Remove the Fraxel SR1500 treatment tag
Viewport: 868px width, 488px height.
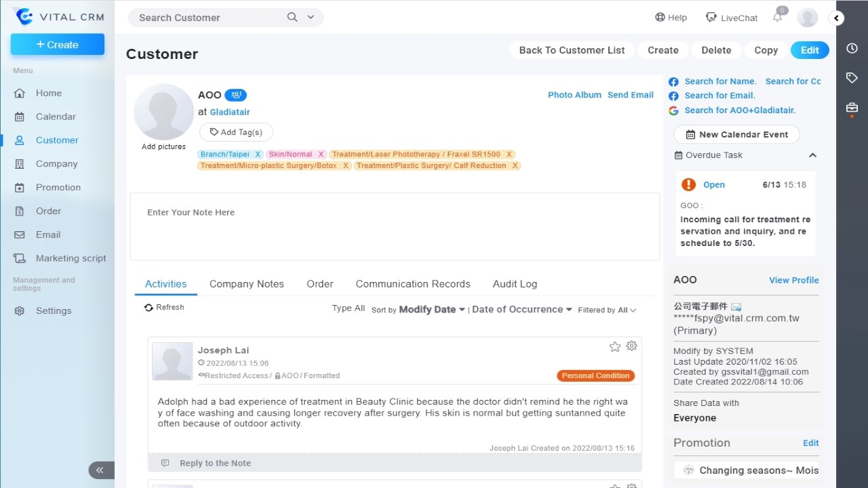click(x=509, y=155)
